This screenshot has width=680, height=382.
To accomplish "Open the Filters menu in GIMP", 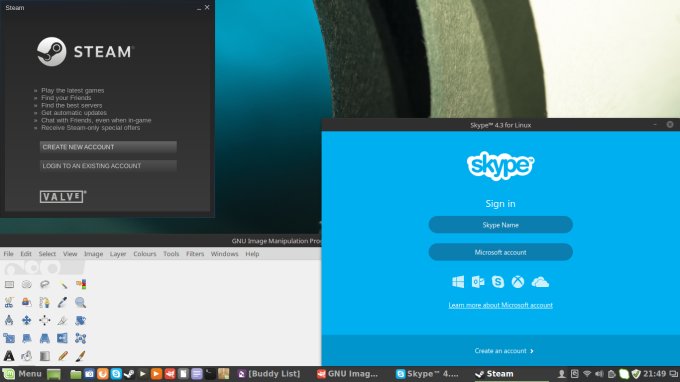I will point(195,254).
